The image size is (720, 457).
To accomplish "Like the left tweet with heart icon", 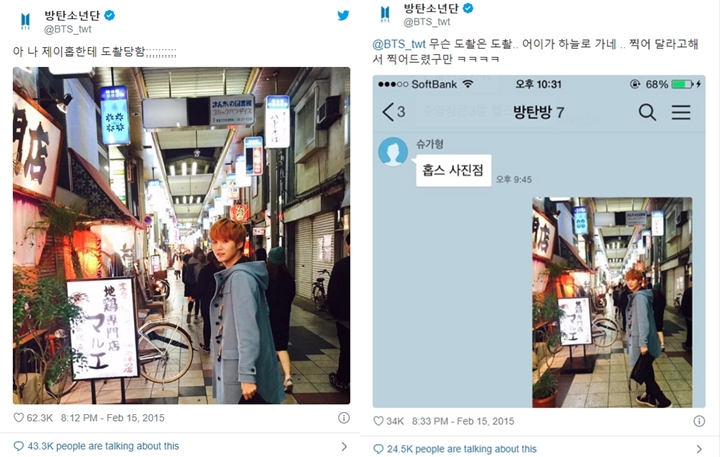I will (x=18, y=418).
